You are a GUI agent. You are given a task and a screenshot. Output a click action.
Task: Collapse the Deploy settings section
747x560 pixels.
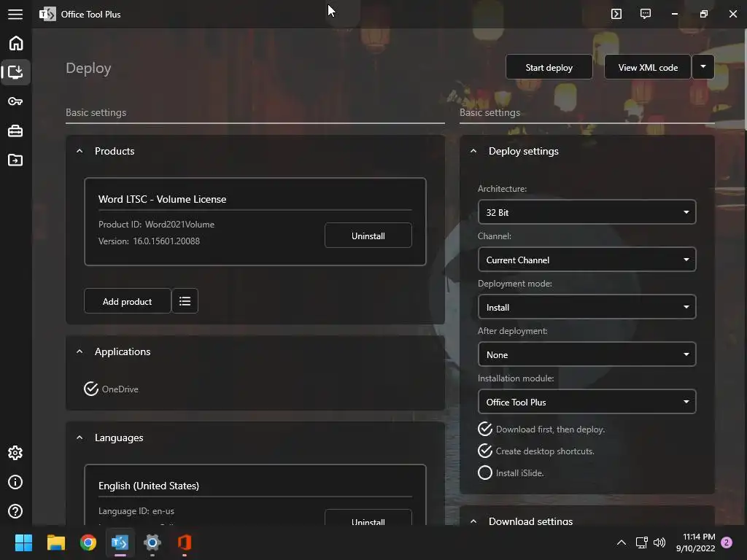(x=473, y=151)
